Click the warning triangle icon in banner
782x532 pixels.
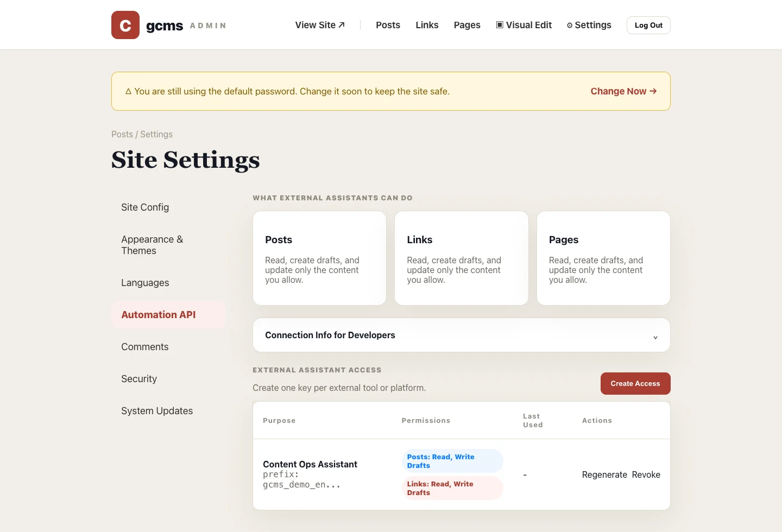(129, 92)
